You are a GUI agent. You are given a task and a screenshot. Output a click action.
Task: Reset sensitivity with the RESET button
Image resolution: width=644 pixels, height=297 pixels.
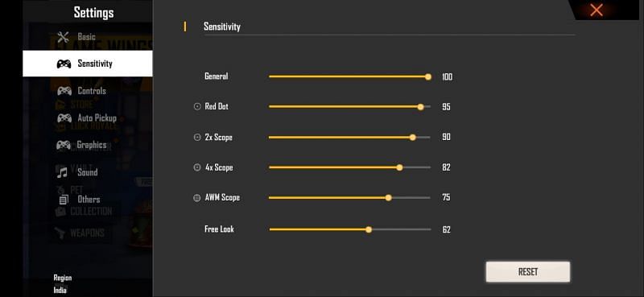coord(528,272)
